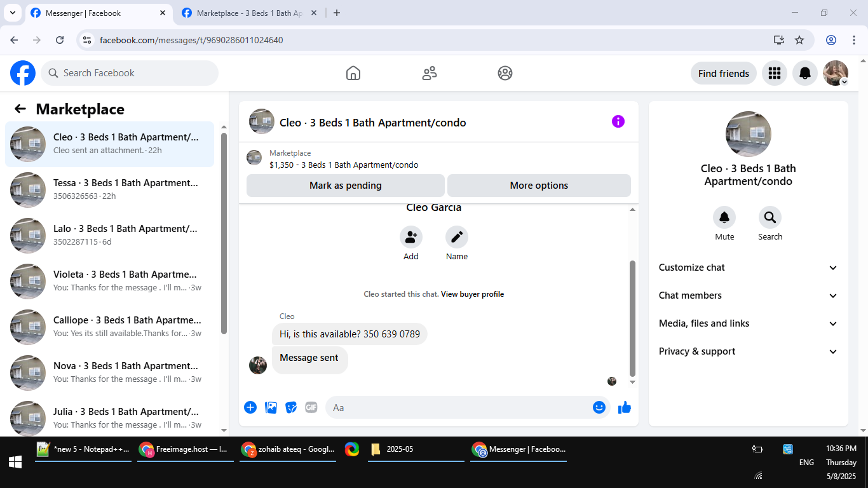
Task: Attach a photo using the image icon
Action: pyautogui.click(x=271, y=407)
